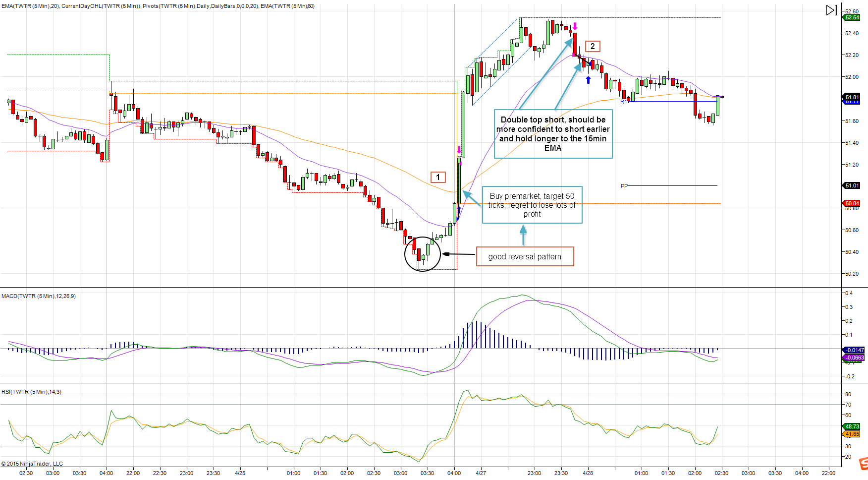Screen dimensions: 868x480
Task: Click the 20 RSI axis label
Action: pos(848,457)
